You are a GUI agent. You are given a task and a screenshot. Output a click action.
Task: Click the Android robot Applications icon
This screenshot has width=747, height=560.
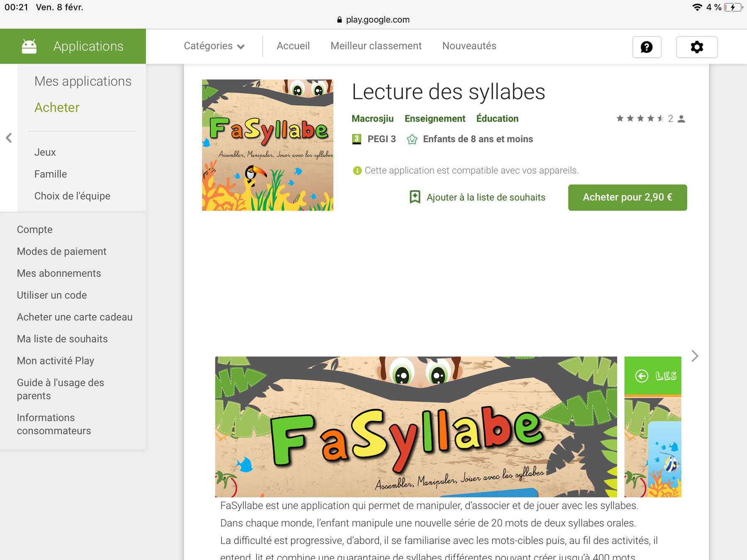point(29,46)
